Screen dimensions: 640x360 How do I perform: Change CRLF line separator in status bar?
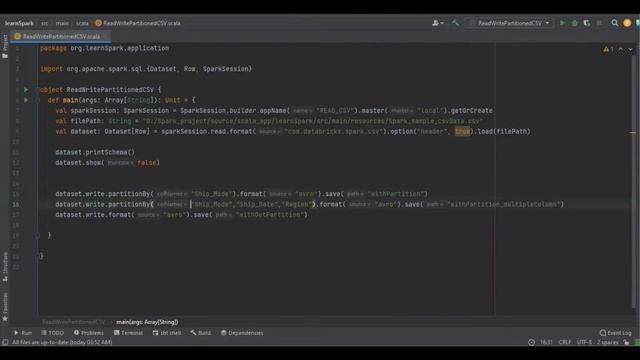tap(564, 342)
